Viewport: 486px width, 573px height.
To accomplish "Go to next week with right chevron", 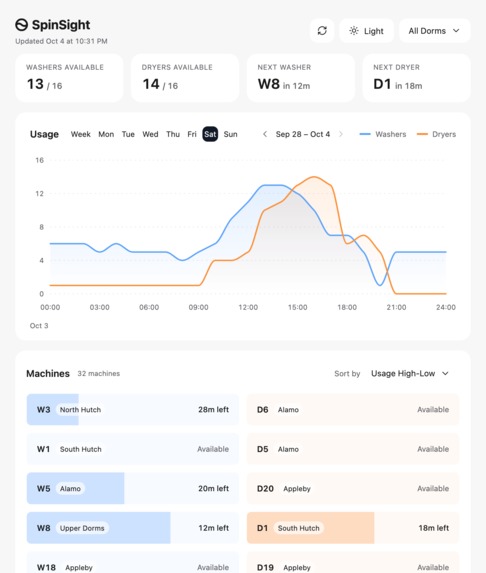I will point(341,134).
